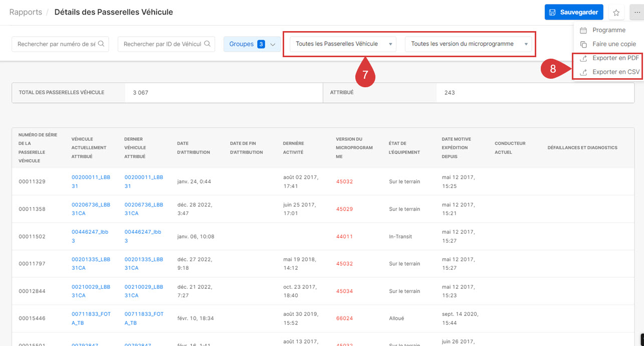Select serial number 00011502
The image size is (644, 346).
[x=32, y=236]
